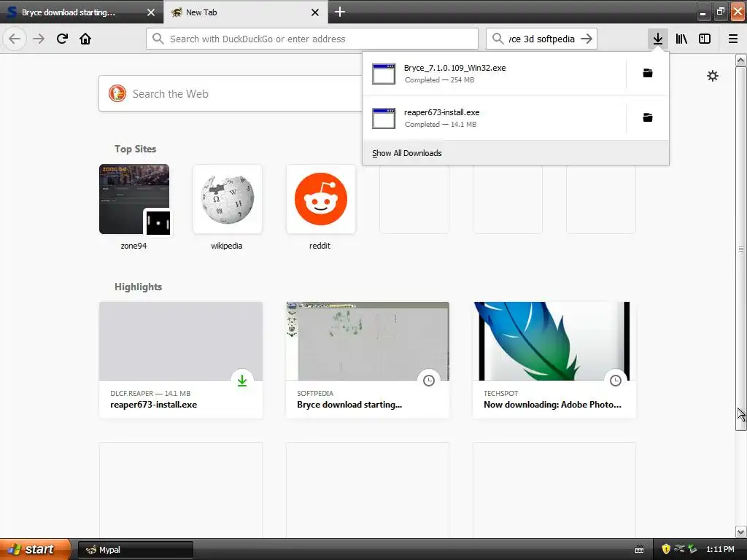
Task: Click the history clock badge on Techspot card
Action: pos(616,381)
